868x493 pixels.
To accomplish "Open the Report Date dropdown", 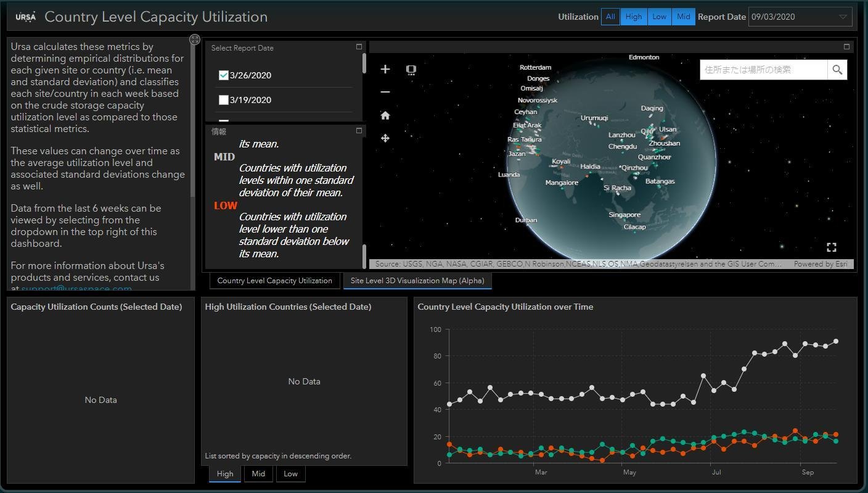I will (800, 17).
